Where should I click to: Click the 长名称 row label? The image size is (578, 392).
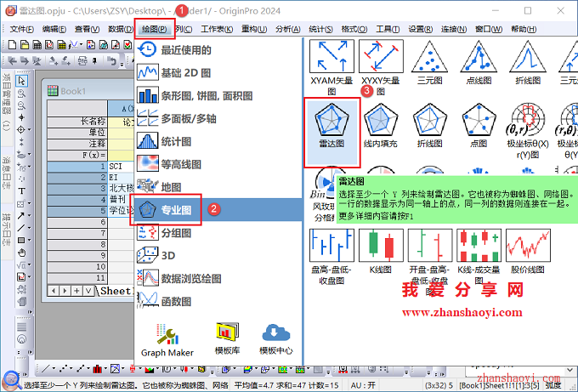pyautogui.click(x=77, y=122)
